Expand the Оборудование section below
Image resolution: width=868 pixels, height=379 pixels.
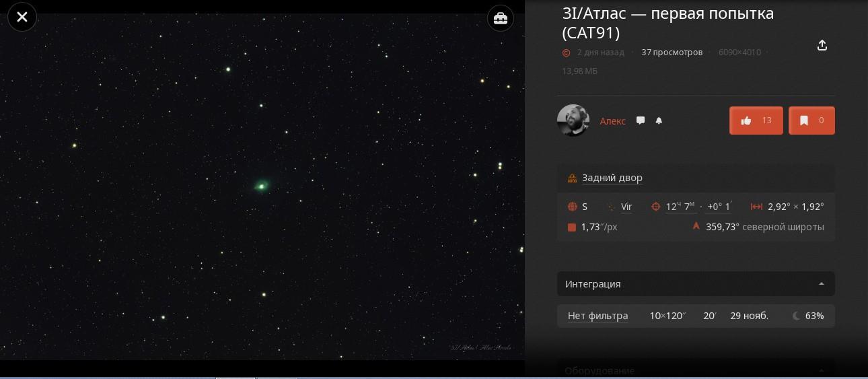(696, 370)
